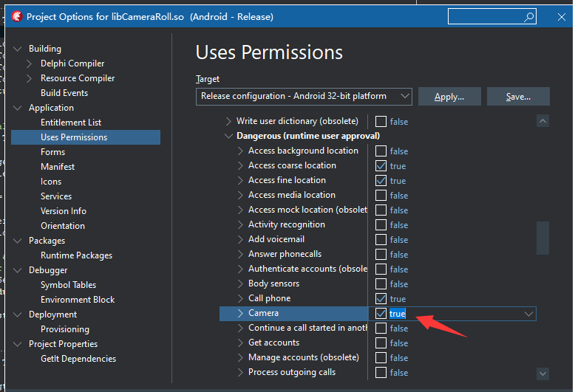Viewport: 575px width, 392px height.
Task: Select Entitlement List in sidebar
Action: click(71, 123)
